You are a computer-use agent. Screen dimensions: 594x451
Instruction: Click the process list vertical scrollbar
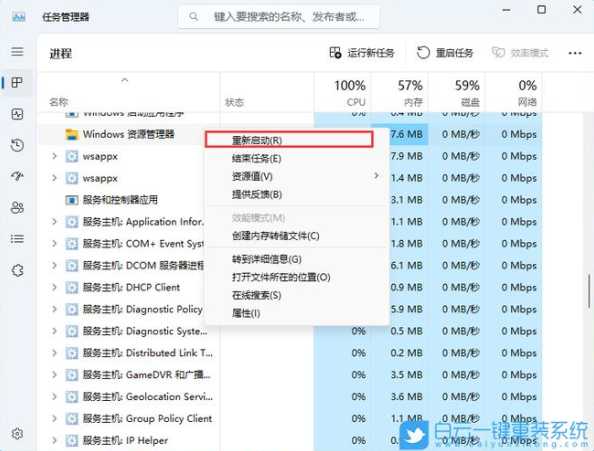[589, 291]
